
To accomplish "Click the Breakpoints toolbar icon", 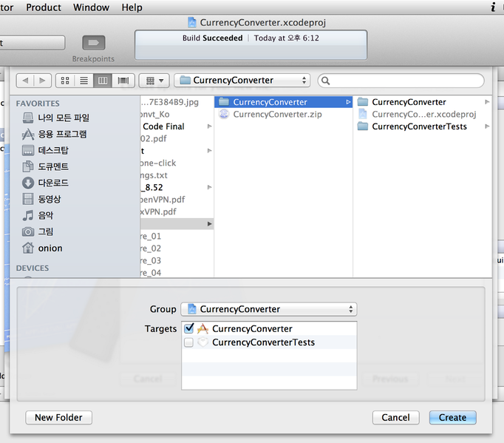I will [x=93, y=43].
